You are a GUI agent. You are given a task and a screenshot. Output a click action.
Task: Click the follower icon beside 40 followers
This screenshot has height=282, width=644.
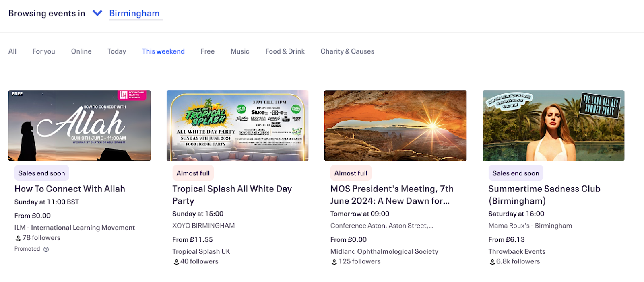pos(176,262)
